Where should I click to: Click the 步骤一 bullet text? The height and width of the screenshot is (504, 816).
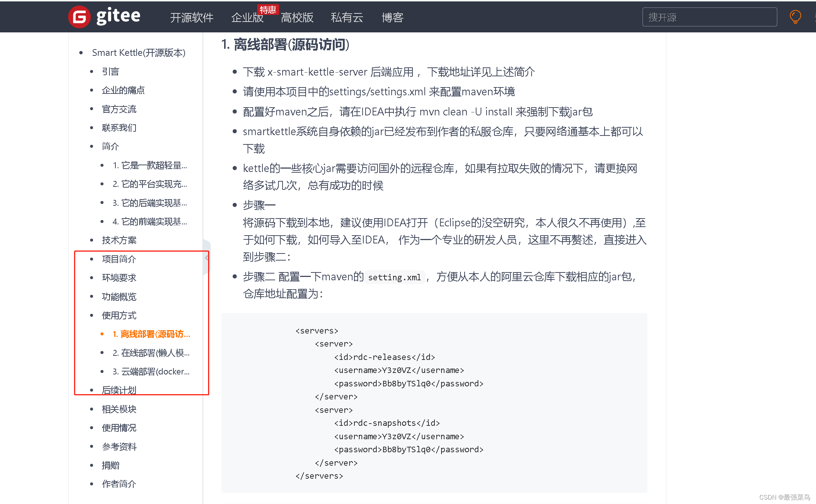(259, 205)
